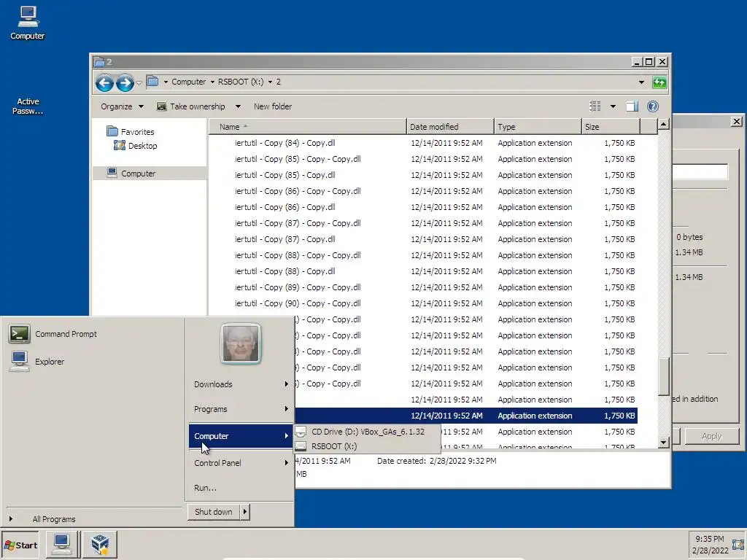Close the background properties dialog
747x560 pixels.
737,122
